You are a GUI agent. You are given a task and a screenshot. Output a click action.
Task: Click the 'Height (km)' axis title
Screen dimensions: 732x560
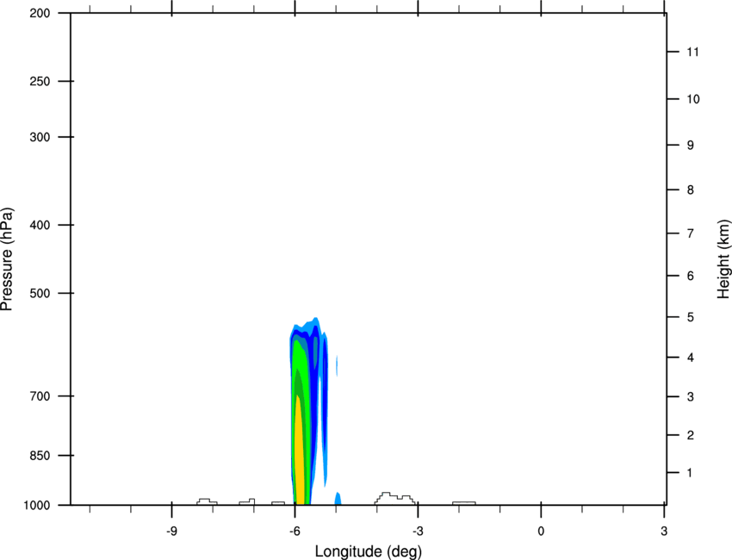(723, 259)
